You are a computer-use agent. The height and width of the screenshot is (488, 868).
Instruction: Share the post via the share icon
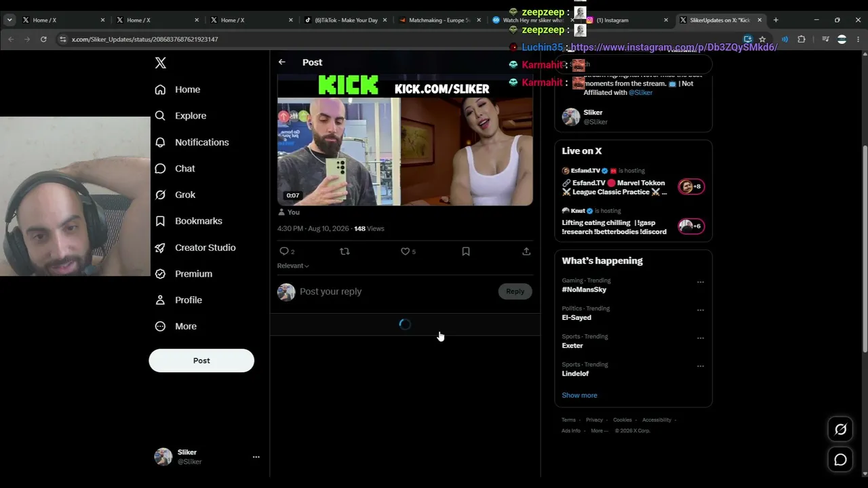(x=526, y=251)
